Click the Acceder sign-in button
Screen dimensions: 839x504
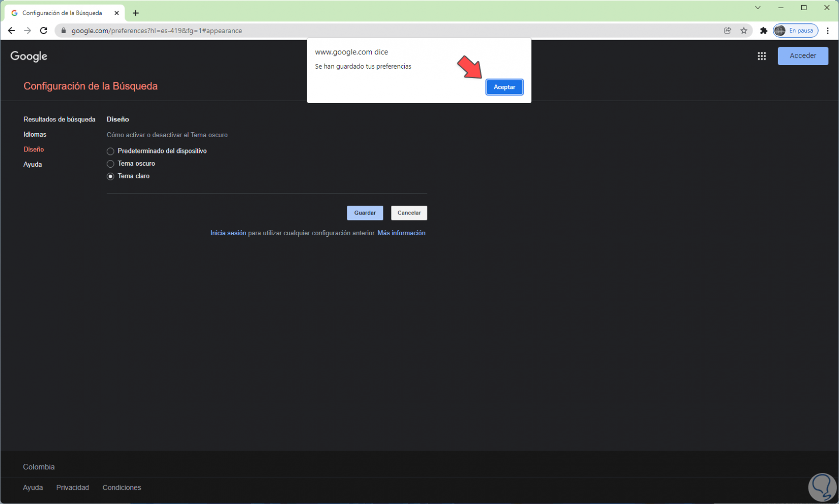(803, 56)
